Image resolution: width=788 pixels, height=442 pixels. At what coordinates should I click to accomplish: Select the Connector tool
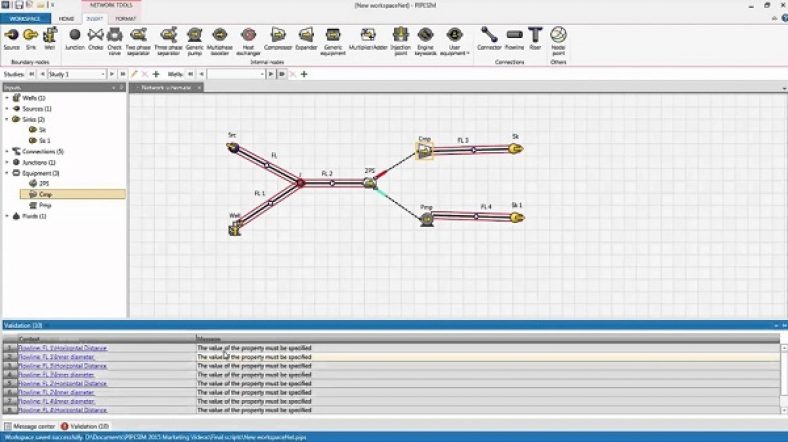[489, 40]
